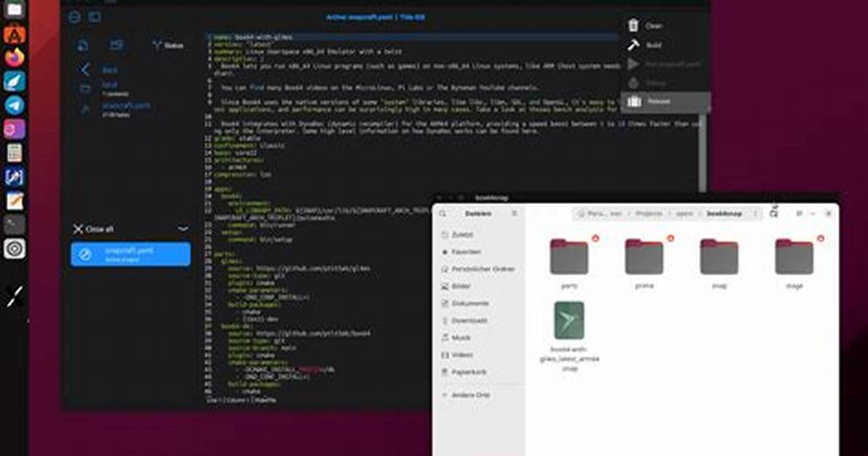Open Dokumente in Dateien sidebar
868x456 pixels.
(x=480, y=304)
